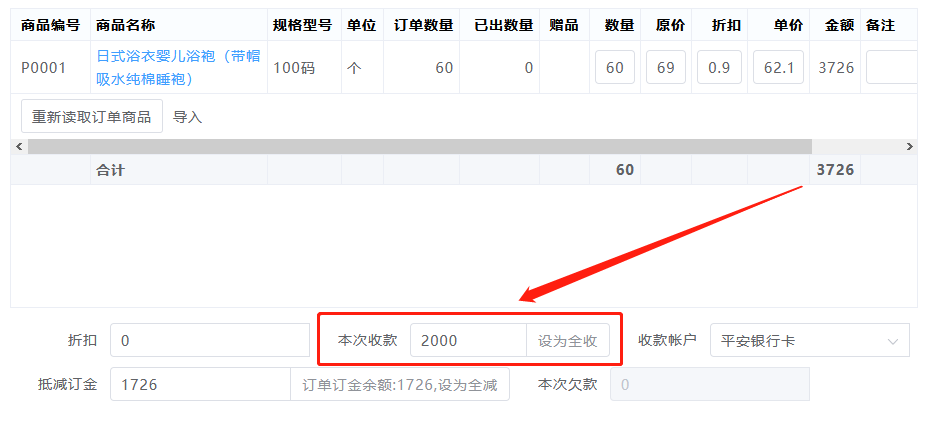Edit the 原价 field showing 69

(x=666, y=68)
